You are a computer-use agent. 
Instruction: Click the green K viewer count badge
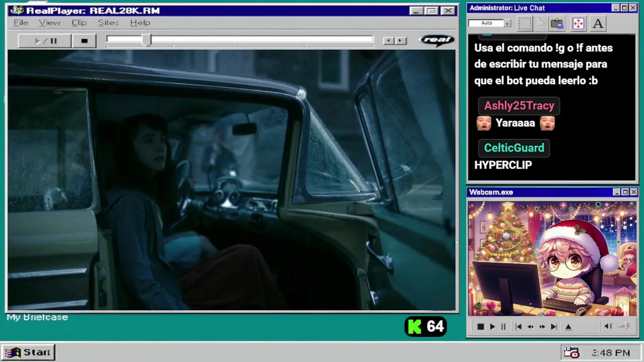point(426,327)
